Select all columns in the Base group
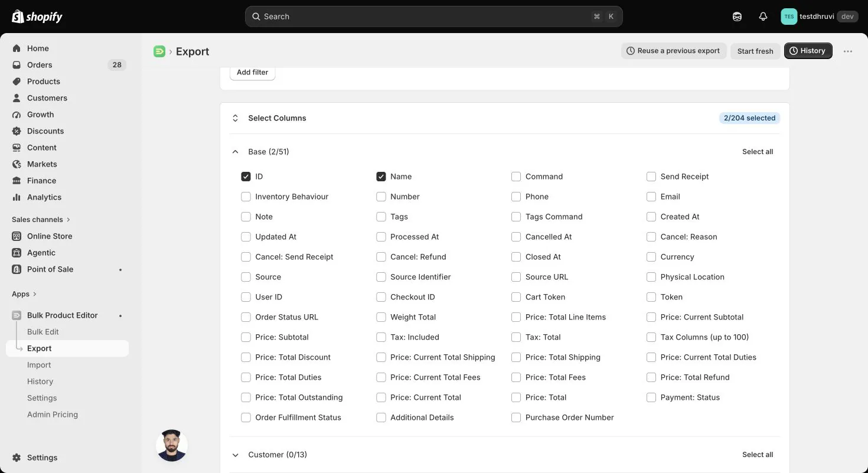This screenshot has width=868, height=473. tap(758, 152)
